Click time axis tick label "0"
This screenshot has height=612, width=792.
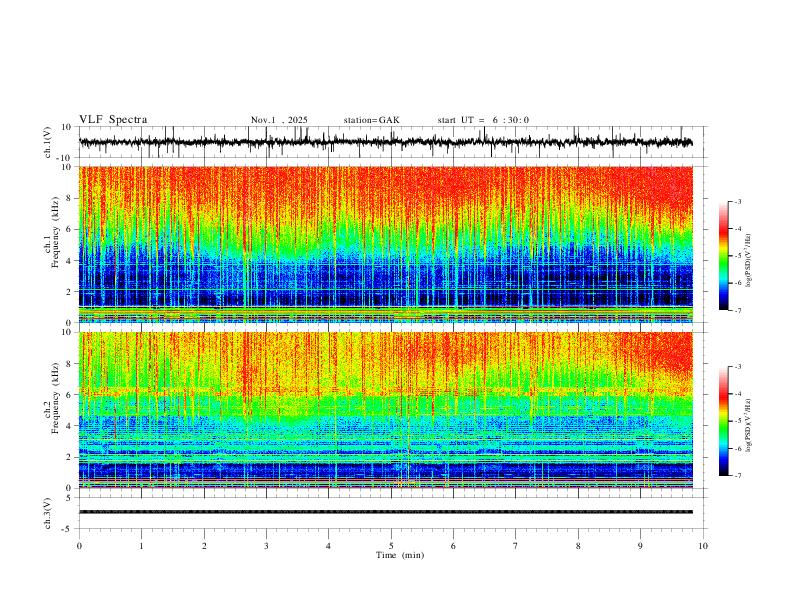[x=79, y=546]
